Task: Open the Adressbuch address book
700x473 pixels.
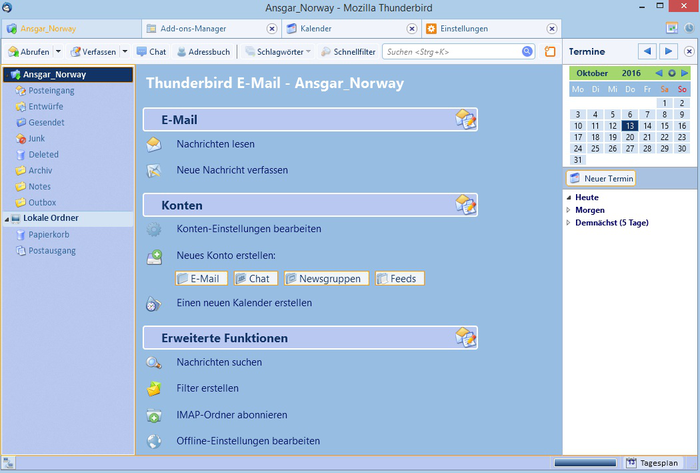Action: tap(204, 52)
